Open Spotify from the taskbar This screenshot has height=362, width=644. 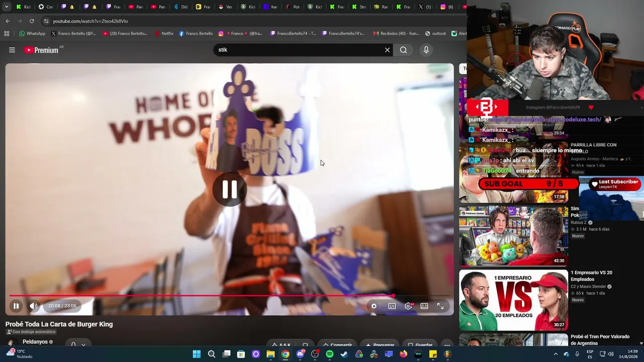coord(330,354)
